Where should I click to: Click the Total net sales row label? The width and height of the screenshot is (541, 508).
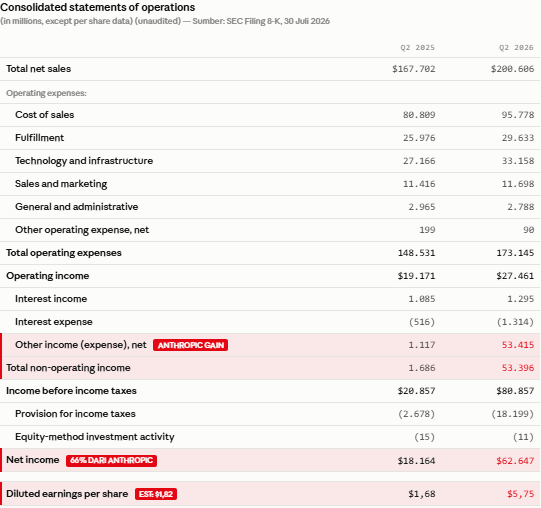coord(39,69)
